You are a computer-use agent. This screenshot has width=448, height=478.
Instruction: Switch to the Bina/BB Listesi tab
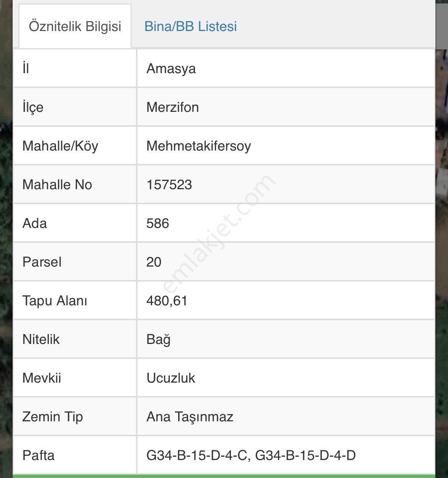pos(190,26)
